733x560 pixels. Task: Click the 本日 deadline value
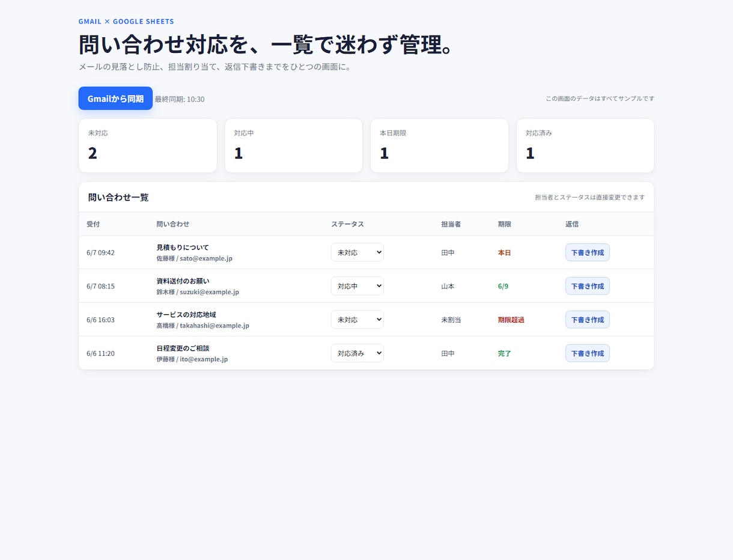click(505, 252)
